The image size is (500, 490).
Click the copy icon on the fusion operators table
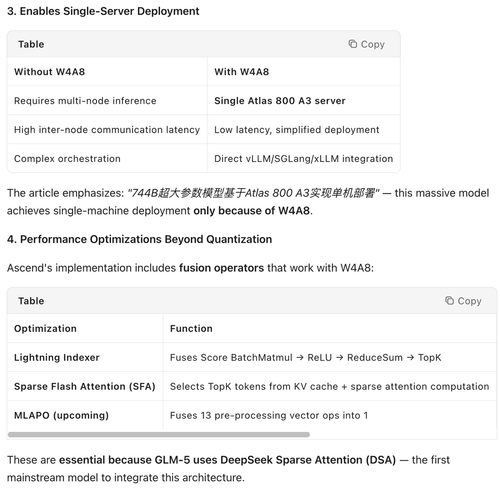(449, 301)
